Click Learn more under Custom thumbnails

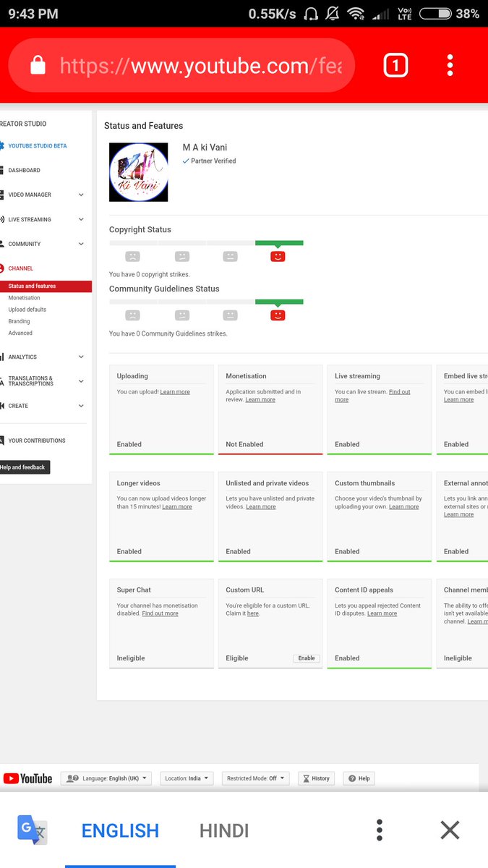[x=404, y=507]
